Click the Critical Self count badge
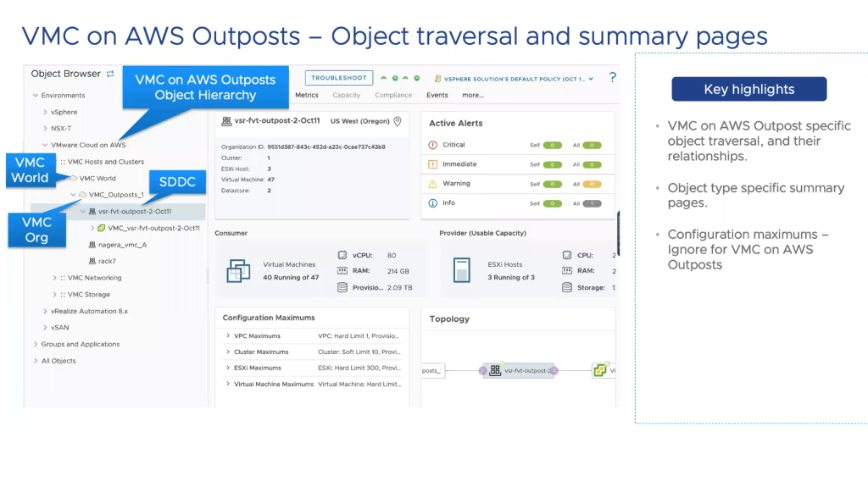The image size is (868, 482). coord(553,146)
